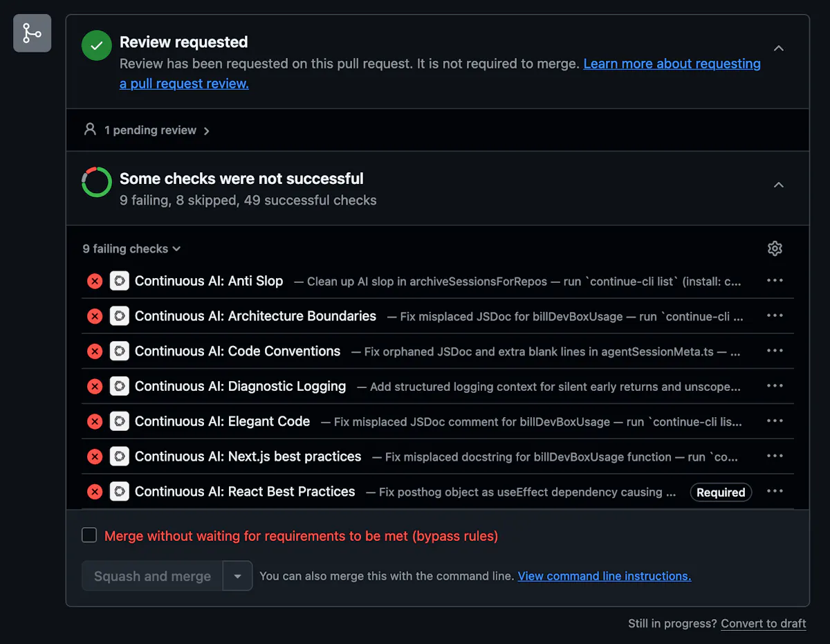This screenshot has width=830, height=644.
Task: Open checks settings gear icon
Action: (775, 248)
